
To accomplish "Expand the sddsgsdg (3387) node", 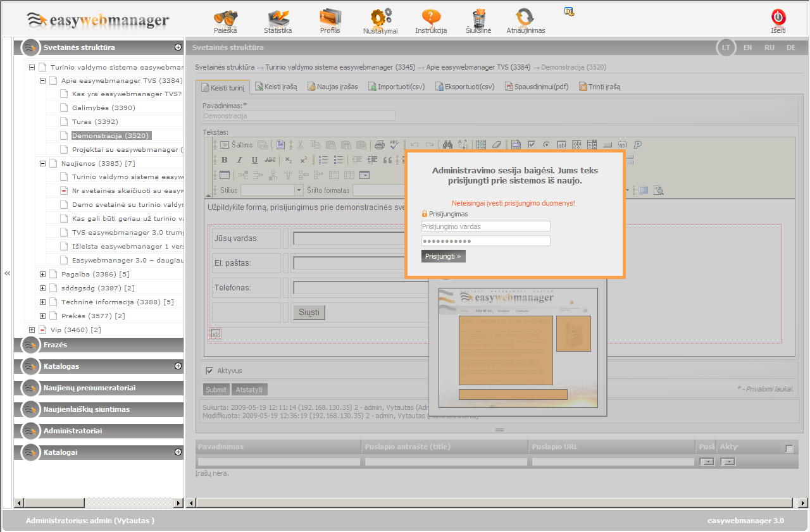I will click(x=43, y=288).
